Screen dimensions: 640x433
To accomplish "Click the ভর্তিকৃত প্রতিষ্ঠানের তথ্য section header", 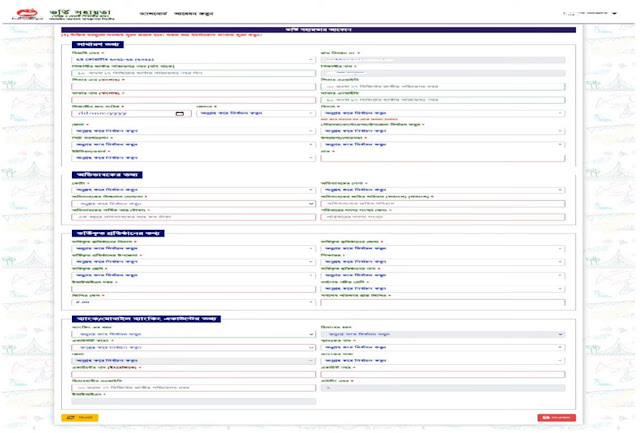I will [x=120, y=233].
